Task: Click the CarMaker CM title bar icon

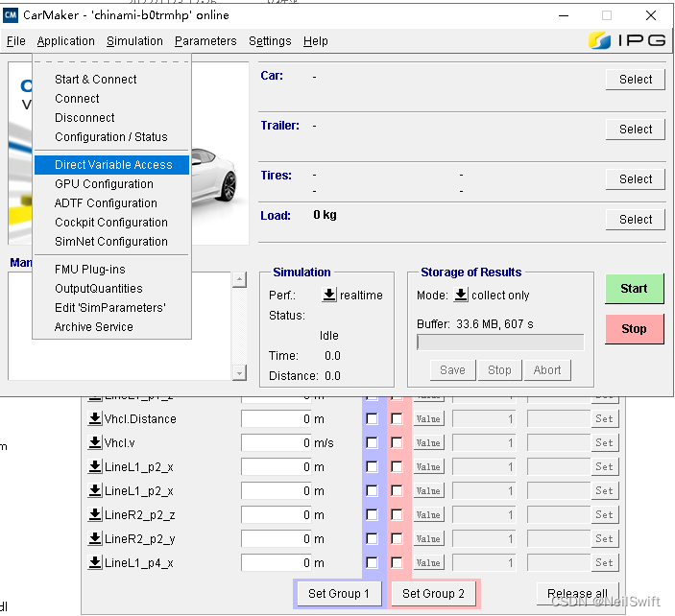Action: (x=11, y=15)
